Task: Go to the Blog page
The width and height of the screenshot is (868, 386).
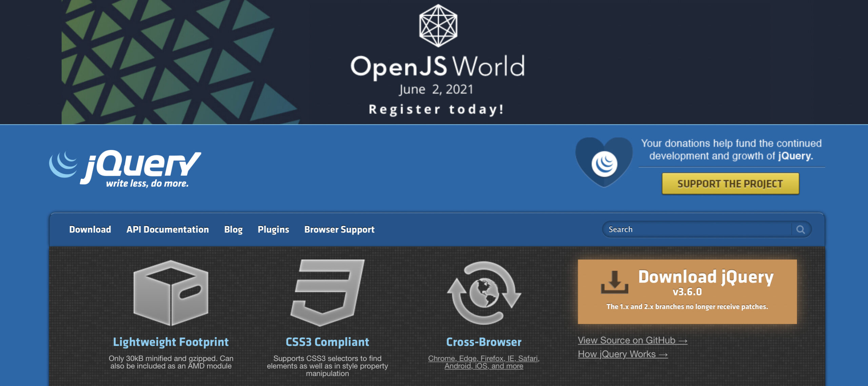Action: pos(233,230)
